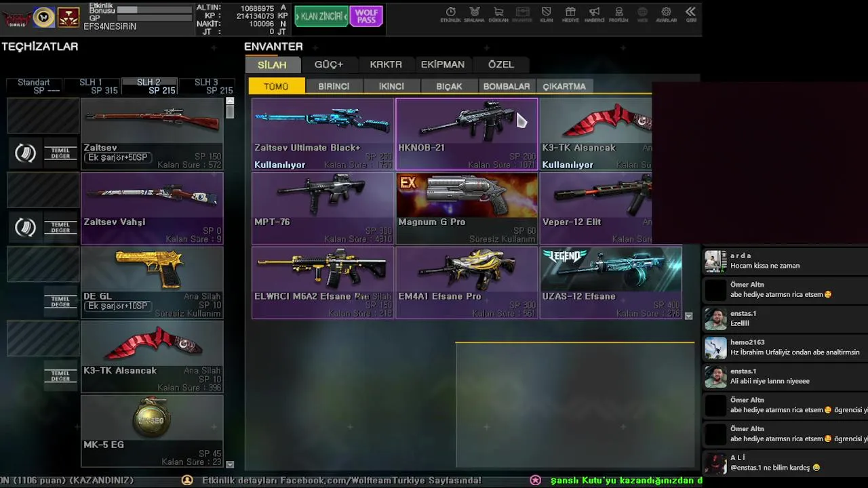The image size is (868, 488).
Task: Select the Tümü weapon filter
Action: [276, 86]
